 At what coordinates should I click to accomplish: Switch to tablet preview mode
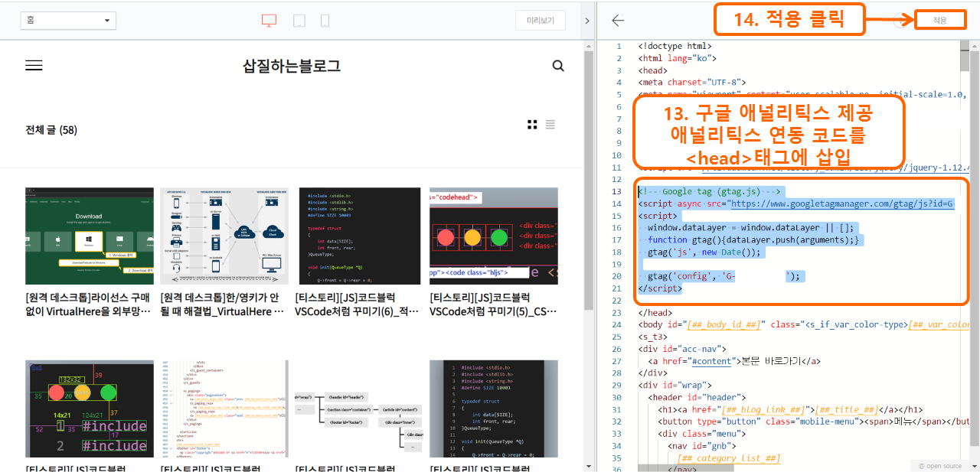point(299,21)
